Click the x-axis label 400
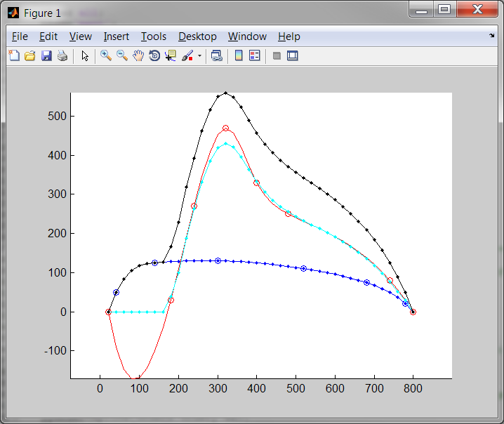Viewport: 504px width, 424px height. (256, 388)
